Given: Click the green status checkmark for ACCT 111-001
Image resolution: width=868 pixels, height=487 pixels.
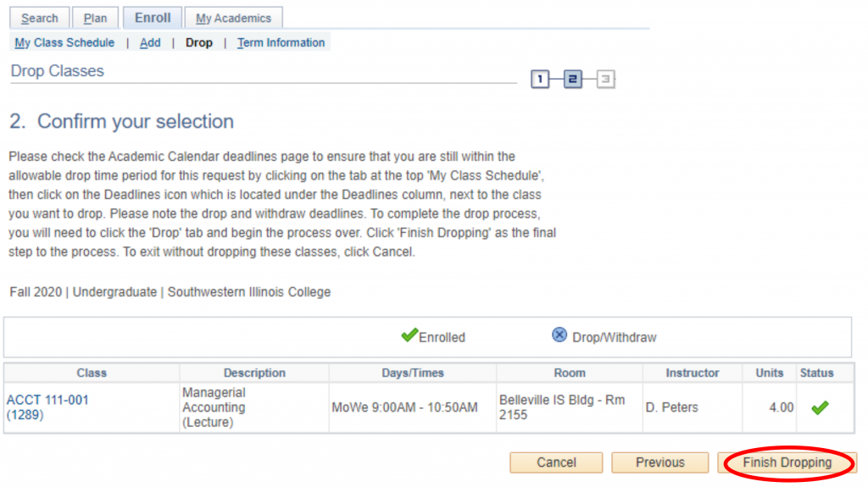Looking at the screenshot, I should 819,407.
